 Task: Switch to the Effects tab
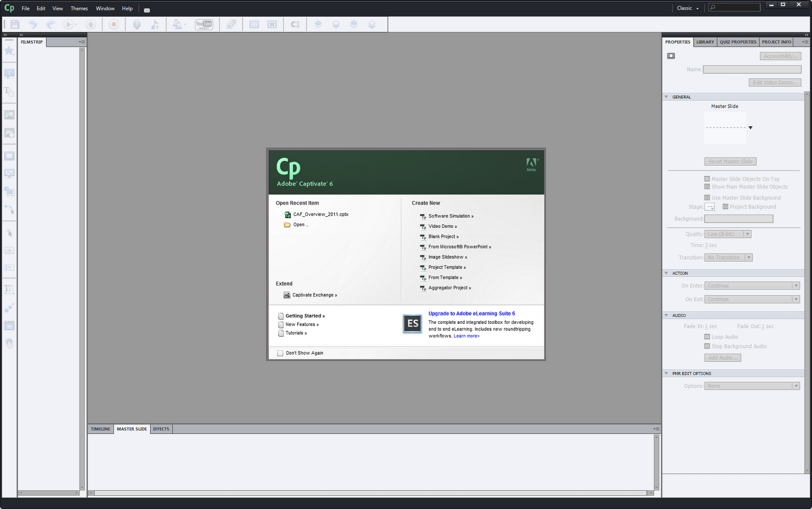click(x=161, y=429)
